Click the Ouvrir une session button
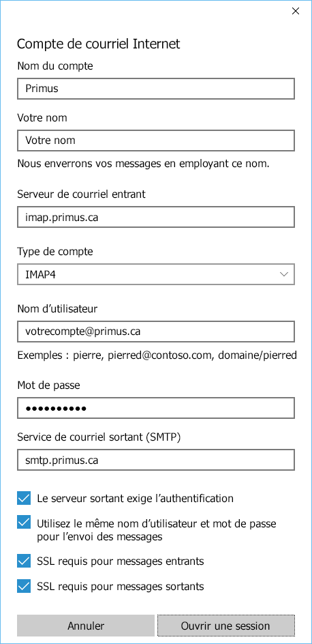Screen dimensions: 312x644 (x=226, y=626)
